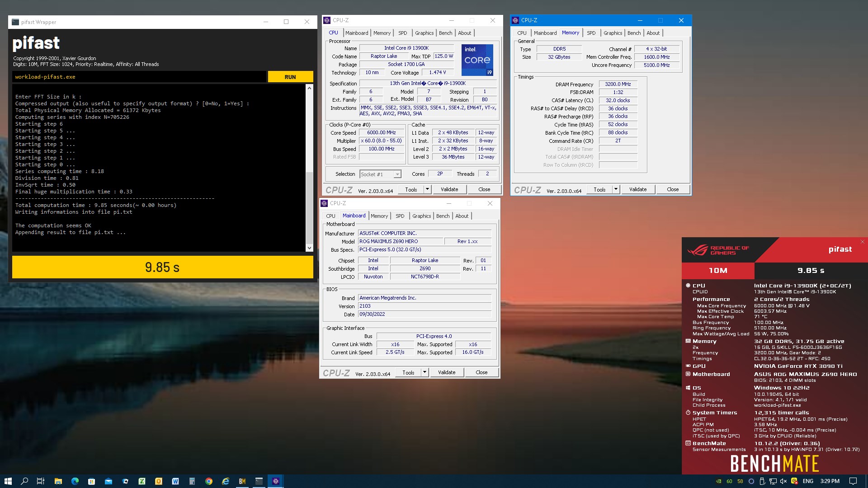
Task: Click Validate in CPU-Z Mainboard window
Action: coord(447,372)
